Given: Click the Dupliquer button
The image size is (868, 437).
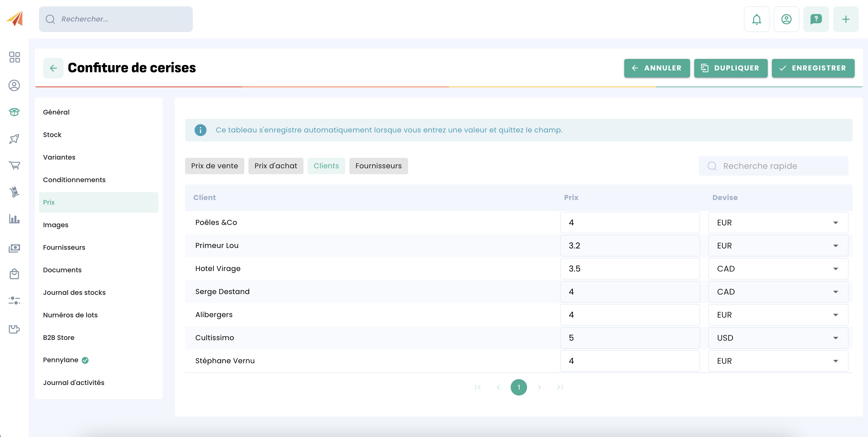Looking at the screenshot, I should [x=731, y=68].
